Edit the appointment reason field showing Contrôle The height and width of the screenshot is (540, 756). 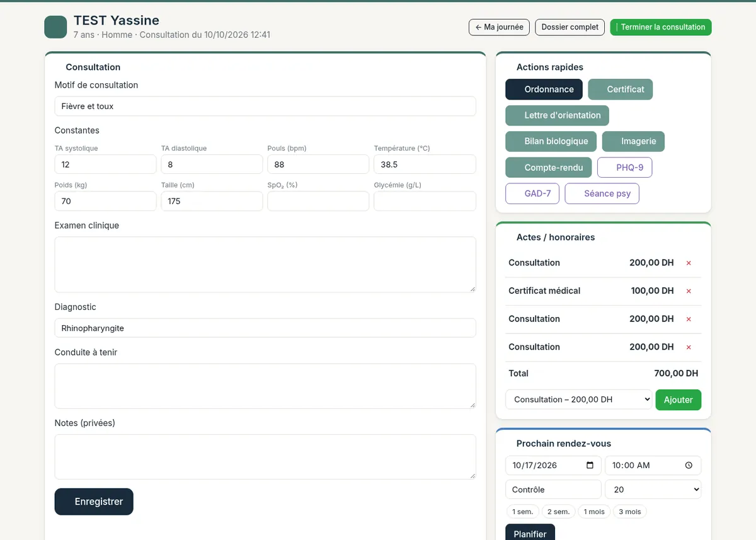pyautogui.click(x=553, y=490)
